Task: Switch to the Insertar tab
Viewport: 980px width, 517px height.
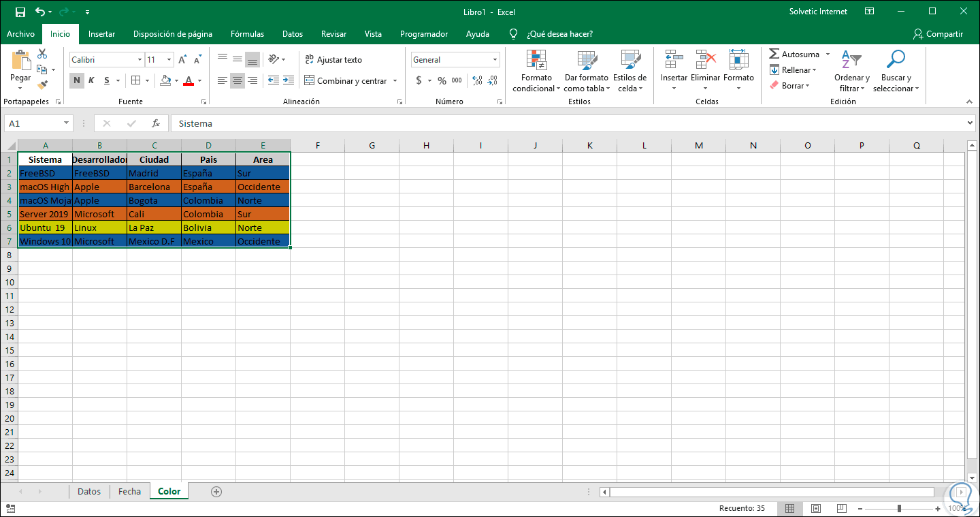Action: (x=101, y=33)
